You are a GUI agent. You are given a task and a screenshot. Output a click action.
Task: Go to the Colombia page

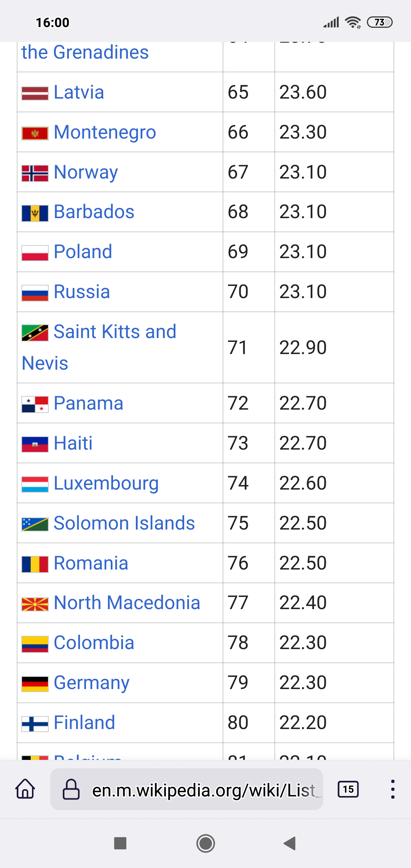(94, 643)
